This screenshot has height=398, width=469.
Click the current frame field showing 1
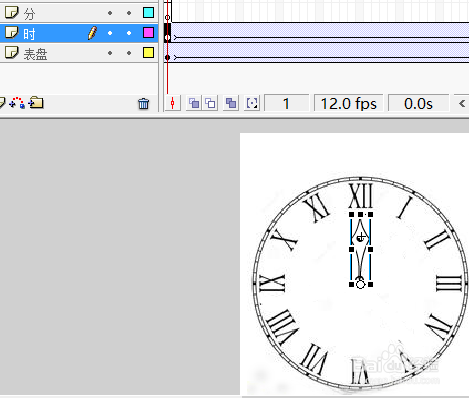coord(286,103)
